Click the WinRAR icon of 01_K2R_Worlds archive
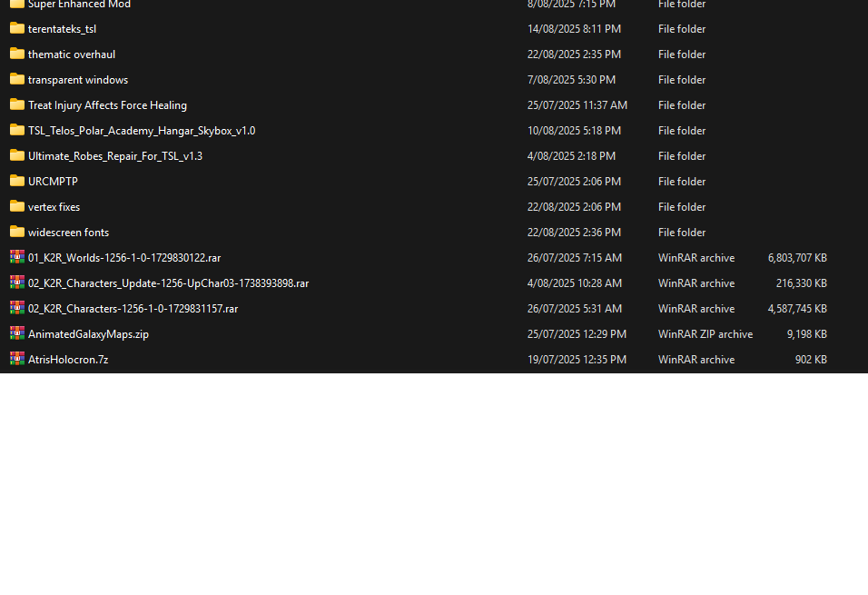Image resolution: width=868 pixels, height=595 pixels. click(17, 257)
